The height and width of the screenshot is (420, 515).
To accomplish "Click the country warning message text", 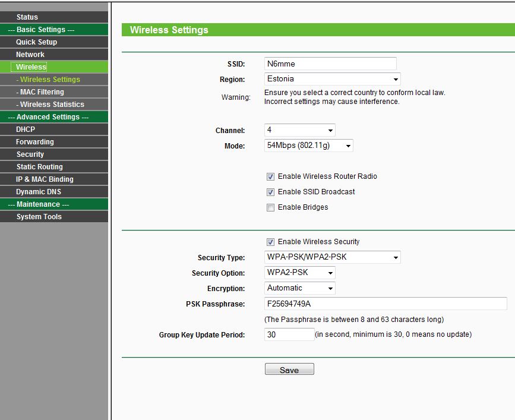I will (x=355, y=97).
